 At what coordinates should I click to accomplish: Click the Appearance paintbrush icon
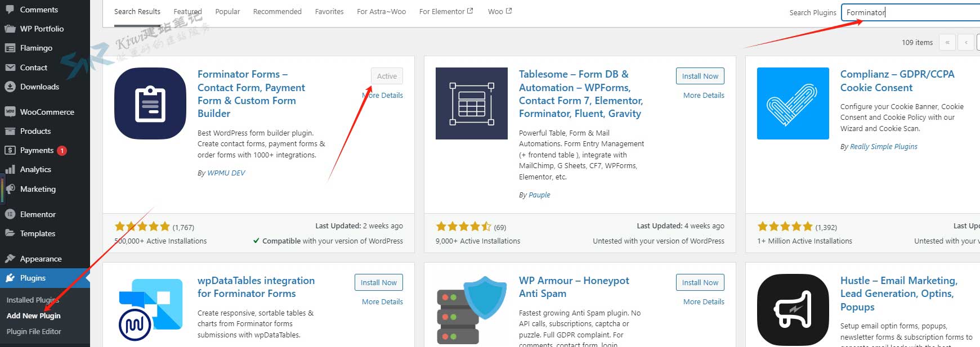click(10, 259)
